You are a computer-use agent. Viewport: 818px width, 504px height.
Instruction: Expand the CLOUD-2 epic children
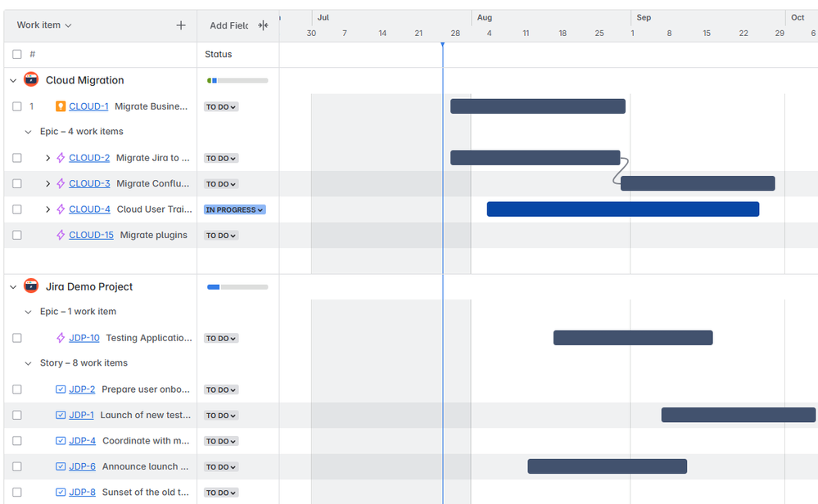(x=47, y=158)
